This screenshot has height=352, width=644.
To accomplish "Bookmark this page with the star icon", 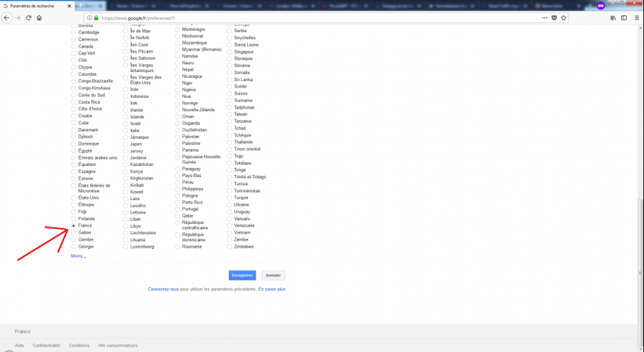I will tap(563, 17).
